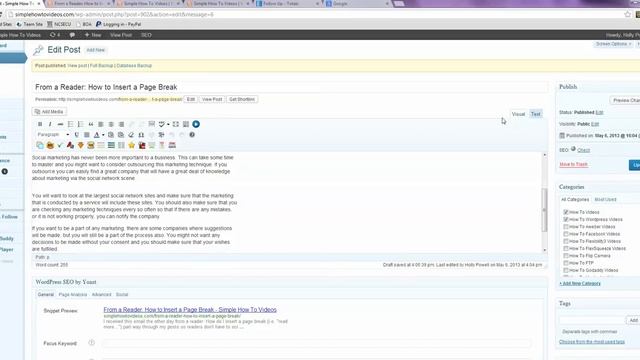This screenshot has height=360, width=640.
Task: Click the permalink Edit button
Action: [191, 99]
